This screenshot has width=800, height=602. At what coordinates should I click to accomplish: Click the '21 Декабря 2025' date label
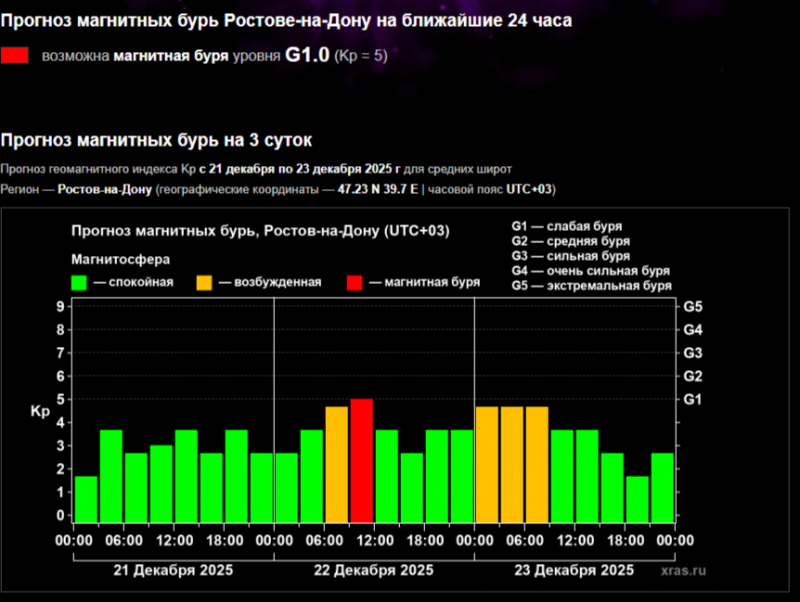(x=173, y=570)
